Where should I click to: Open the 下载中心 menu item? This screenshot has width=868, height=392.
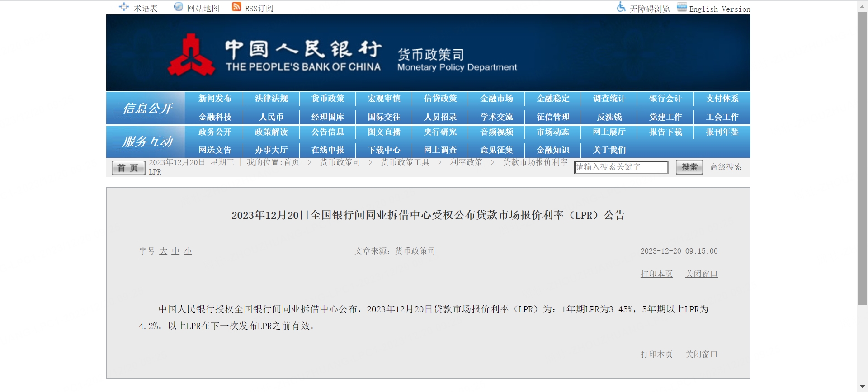point(384,150)
